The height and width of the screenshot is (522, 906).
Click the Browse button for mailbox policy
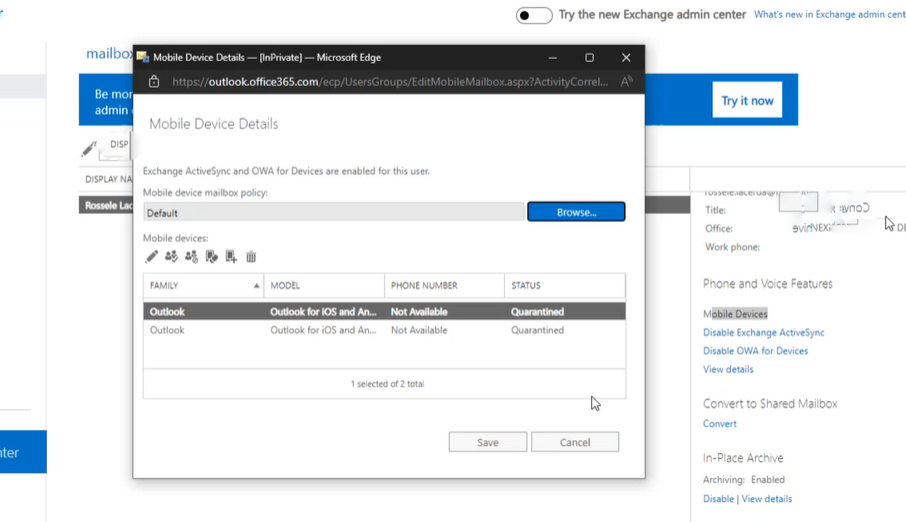click(x=576, y=212)
